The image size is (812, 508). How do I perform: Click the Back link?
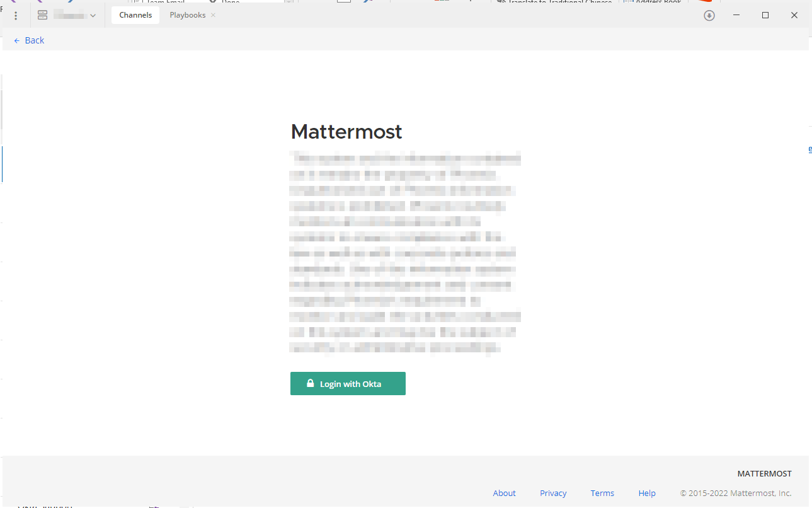click(35, 40)
